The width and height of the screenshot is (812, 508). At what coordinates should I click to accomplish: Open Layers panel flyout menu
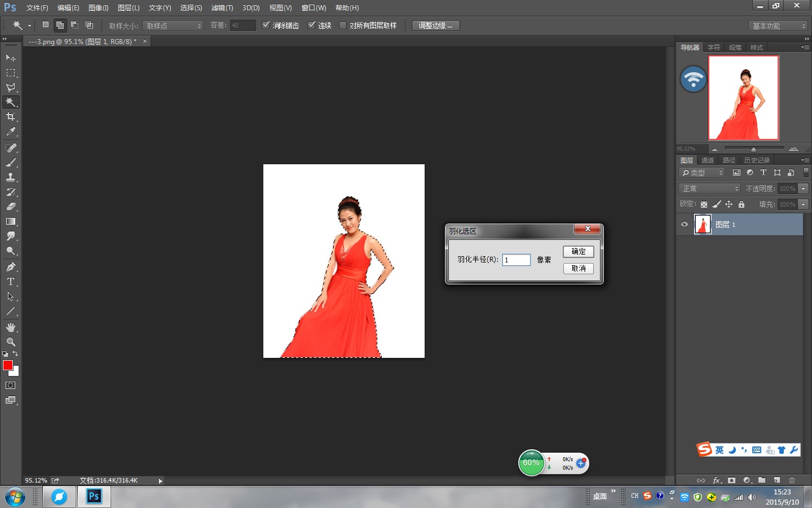coord(805,160)
